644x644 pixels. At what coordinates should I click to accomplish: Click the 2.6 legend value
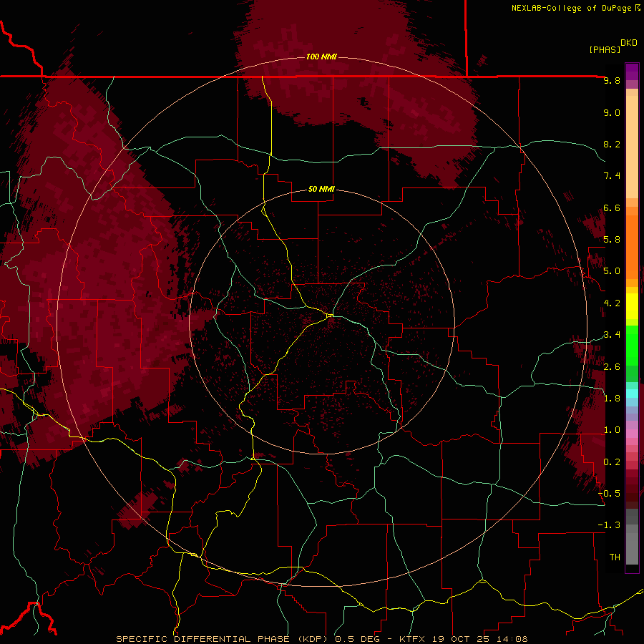pos(612,367)
